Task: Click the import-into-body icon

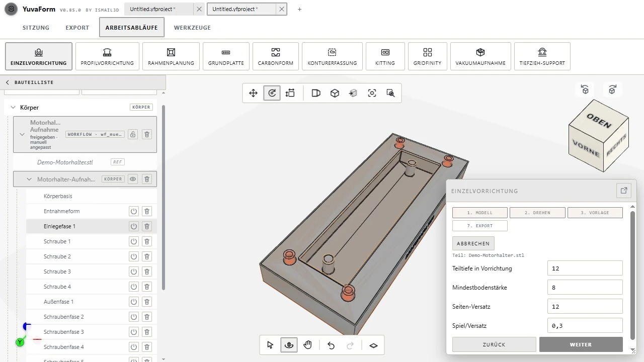Action: [x=353, y=93]
